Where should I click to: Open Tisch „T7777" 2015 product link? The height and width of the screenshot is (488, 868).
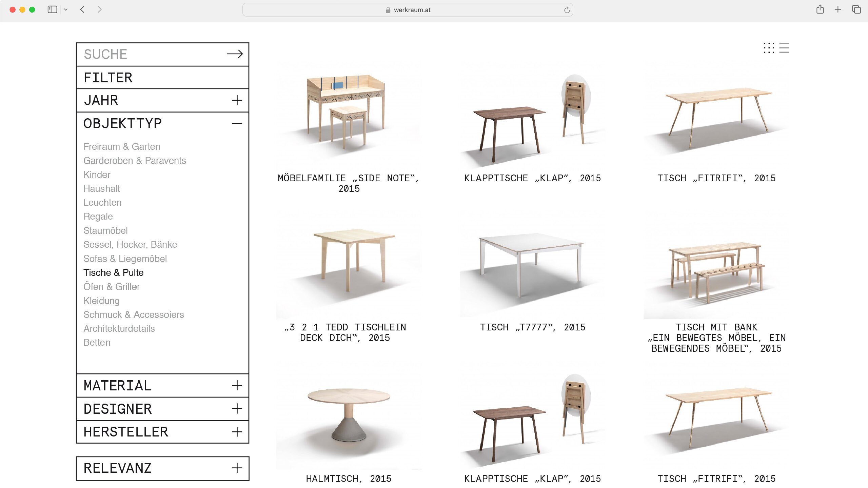532,327
